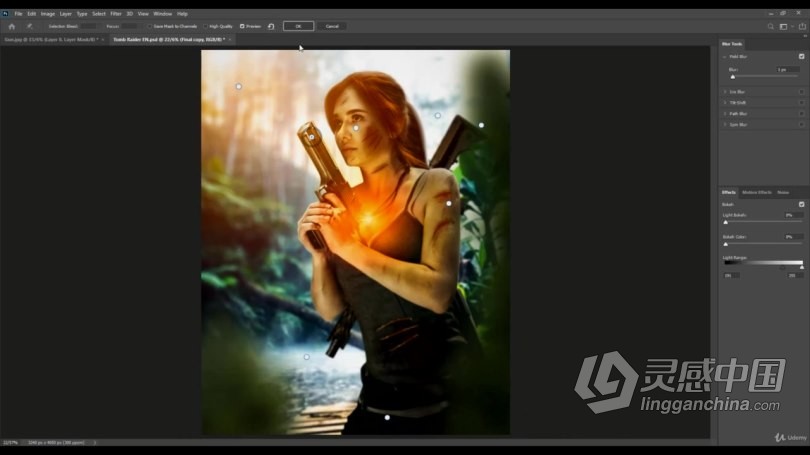Enable the Iris Blur checkbox
810x455 pixels.
click(802, 92)
